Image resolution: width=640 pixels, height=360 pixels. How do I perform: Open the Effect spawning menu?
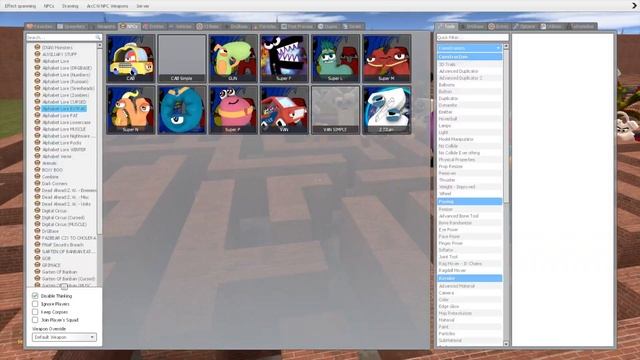(20, 6)
